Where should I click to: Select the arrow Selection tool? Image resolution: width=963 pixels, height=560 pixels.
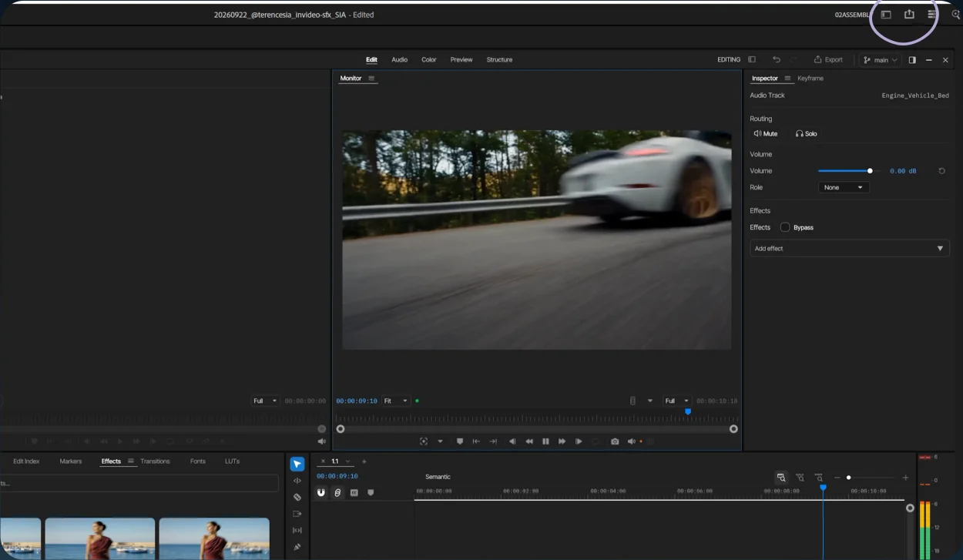(x=297, y=464)
